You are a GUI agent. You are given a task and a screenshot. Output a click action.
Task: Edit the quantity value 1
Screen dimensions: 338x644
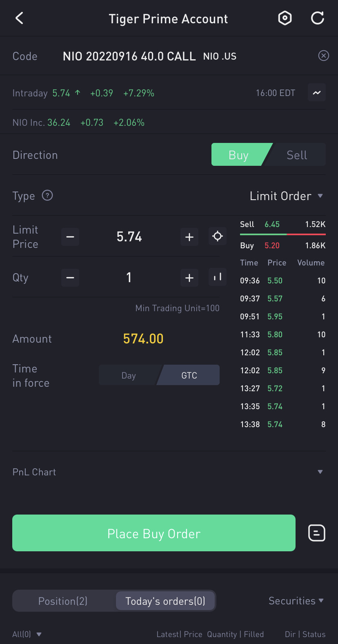click(x=129, y=278)
